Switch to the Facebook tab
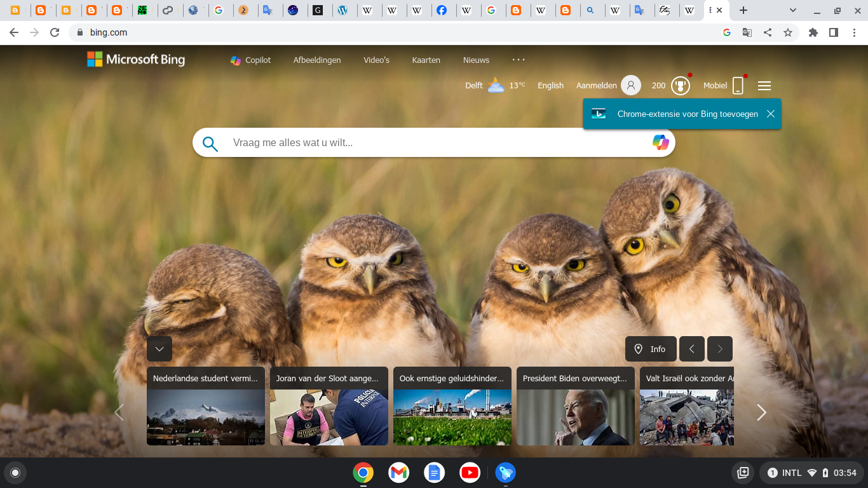Viewport: 868px width, 488px height. [441, 10]
